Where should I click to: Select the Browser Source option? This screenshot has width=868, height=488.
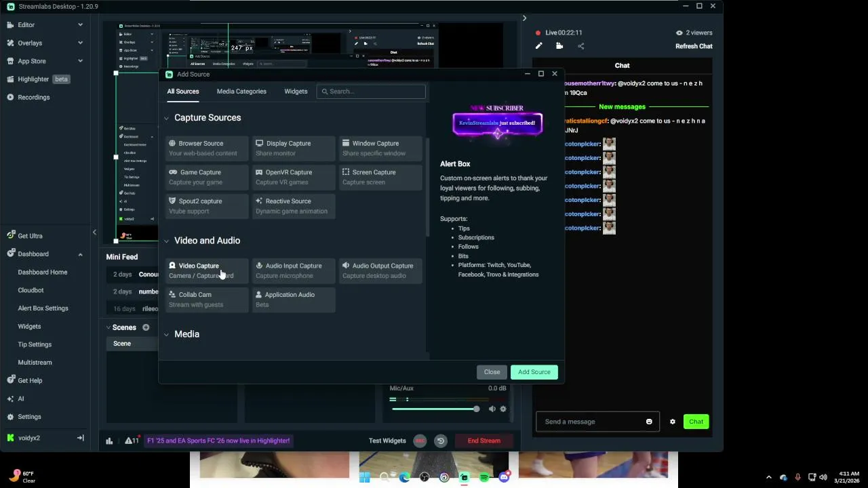(207, 148)
